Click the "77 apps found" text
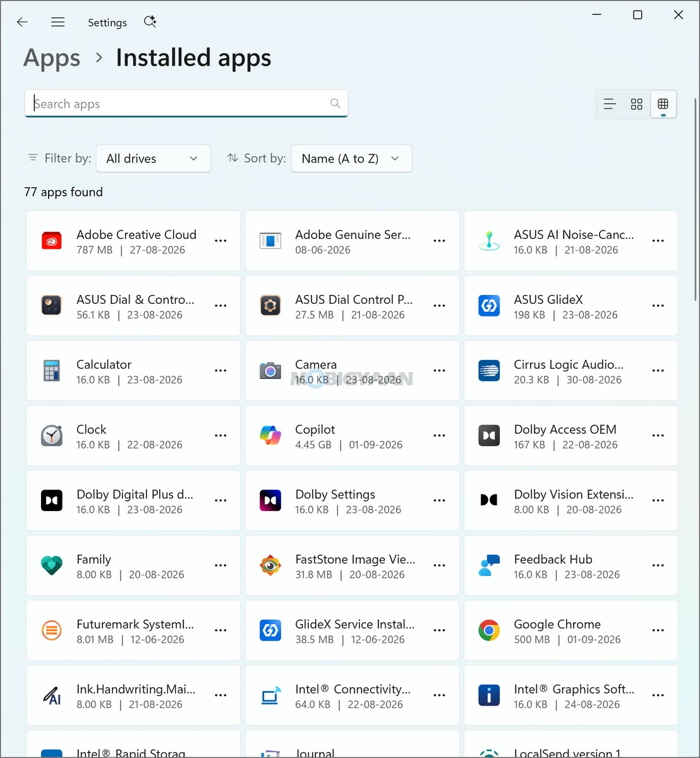Image resolution: width=700 pixels, height=758 pixels. 63,192
